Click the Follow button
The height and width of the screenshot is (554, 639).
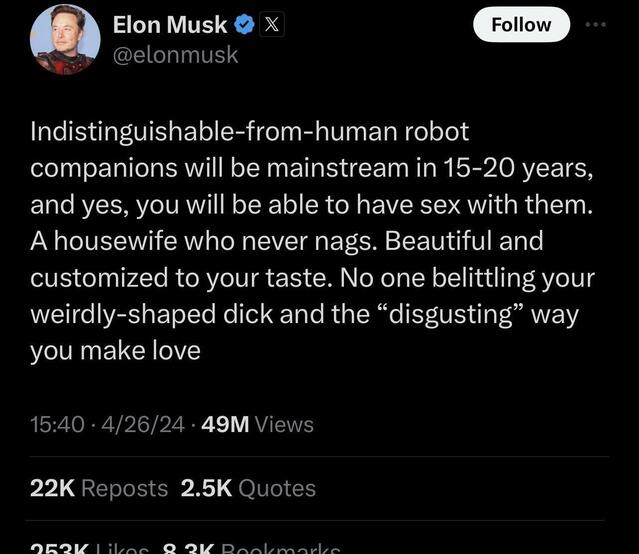(x=520, y=25)
